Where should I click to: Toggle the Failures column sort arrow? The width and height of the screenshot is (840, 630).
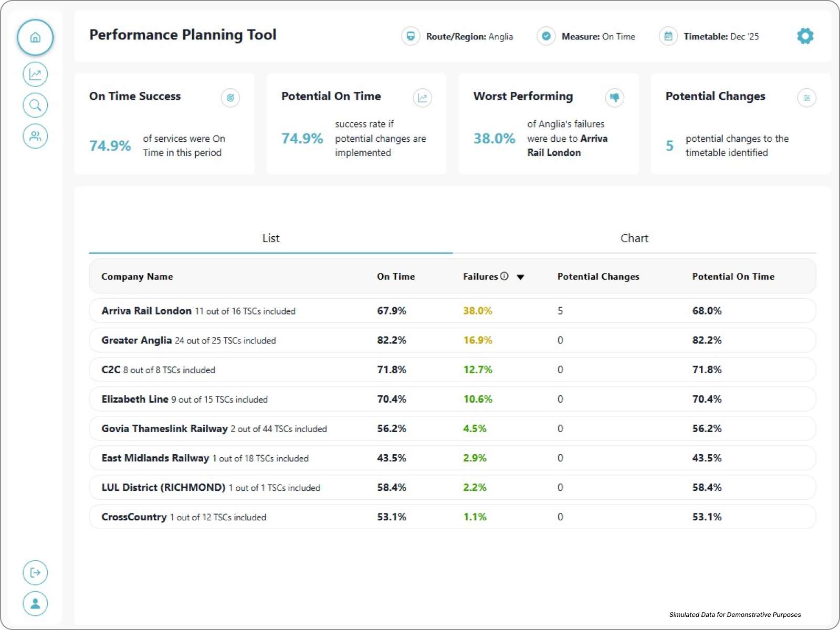520,277
